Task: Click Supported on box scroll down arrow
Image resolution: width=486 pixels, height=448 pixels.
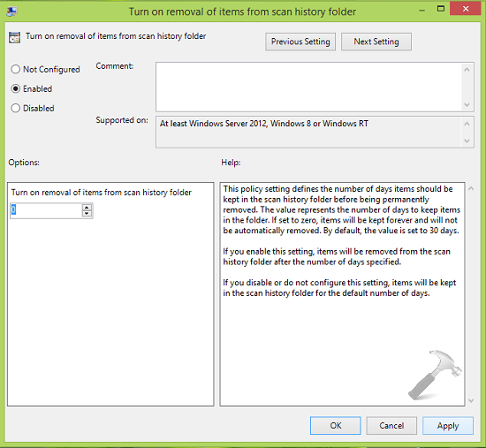Action: 467,140
